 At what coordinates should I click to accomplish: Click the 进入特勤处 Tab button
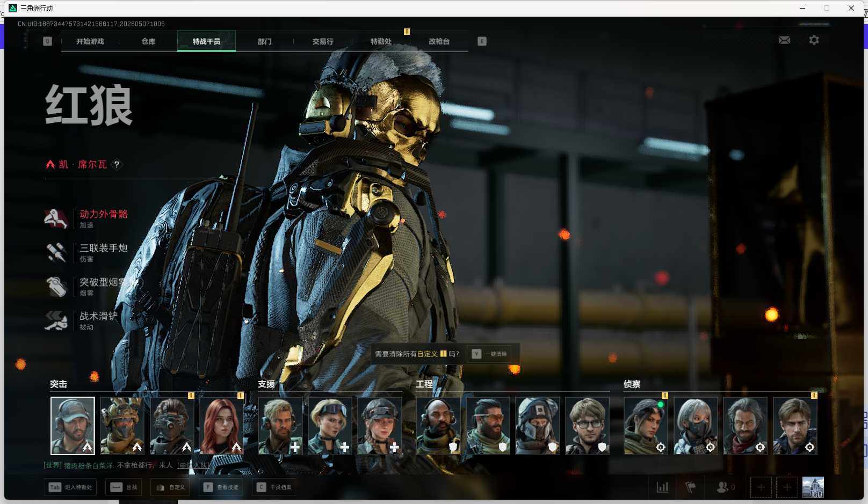[71, 487]
